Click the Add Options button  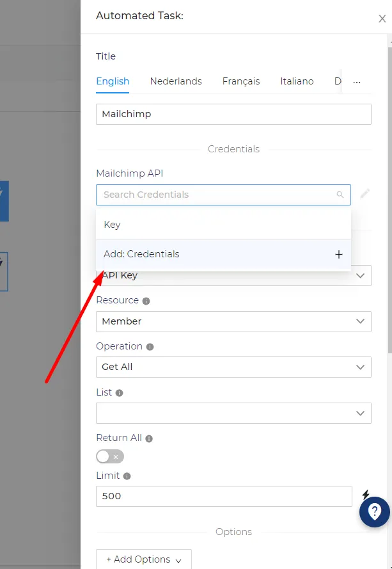tap(144, 559)
